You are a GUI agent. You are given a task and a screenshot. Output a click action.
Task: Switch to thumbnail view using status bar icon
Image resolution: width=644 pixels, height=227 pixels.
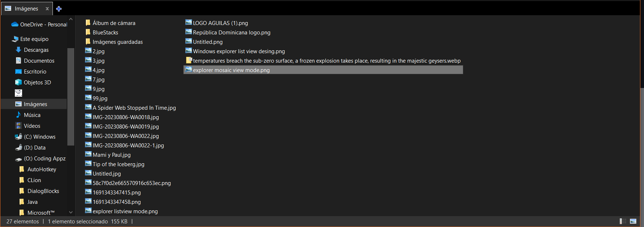[633, 221]
